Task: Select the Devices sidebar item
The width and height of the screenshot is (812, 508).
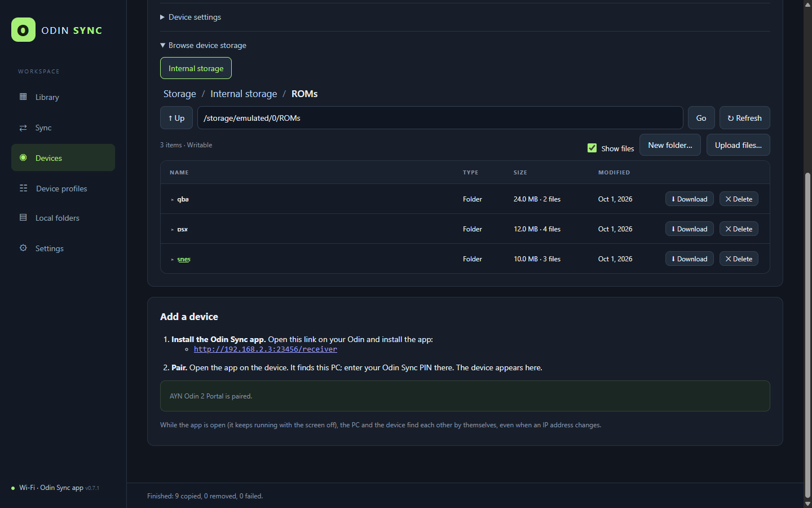Action: [63, 157]
